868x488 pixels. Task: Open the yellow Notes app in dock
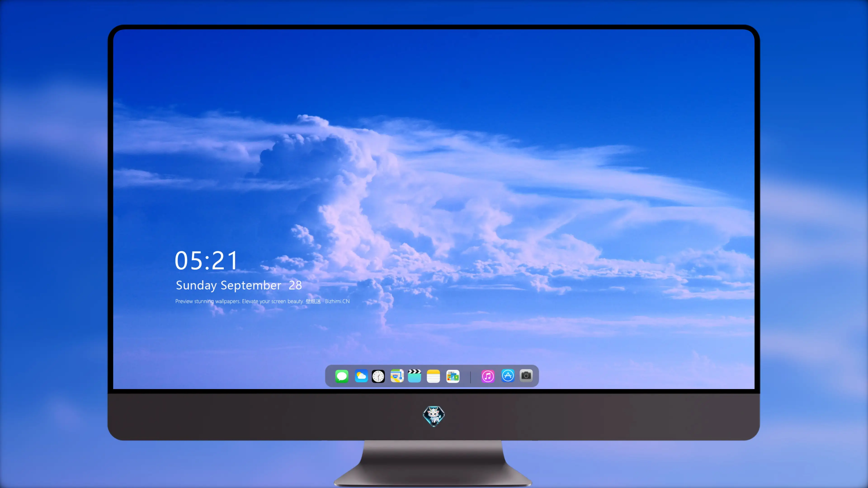coord(433,376)
